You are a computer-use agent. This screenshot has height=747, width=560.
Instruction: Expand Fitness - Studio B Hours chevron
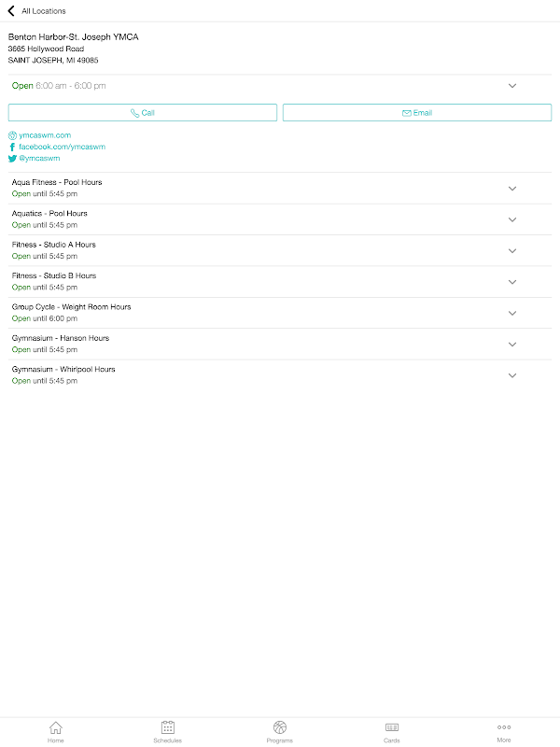pyautogui.click(x=512, y=282)
